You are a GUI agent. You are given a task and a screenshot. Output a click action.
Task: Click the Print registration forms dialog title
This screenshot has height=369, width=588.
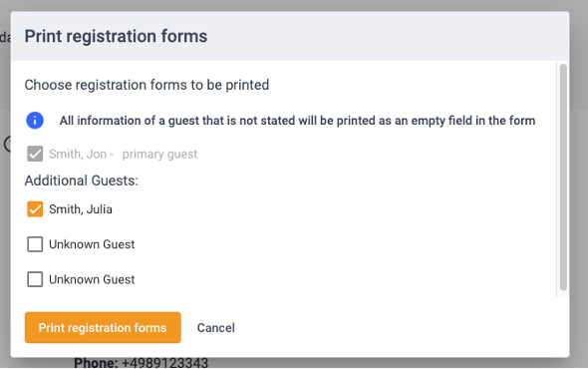click(x=116, y=37)
